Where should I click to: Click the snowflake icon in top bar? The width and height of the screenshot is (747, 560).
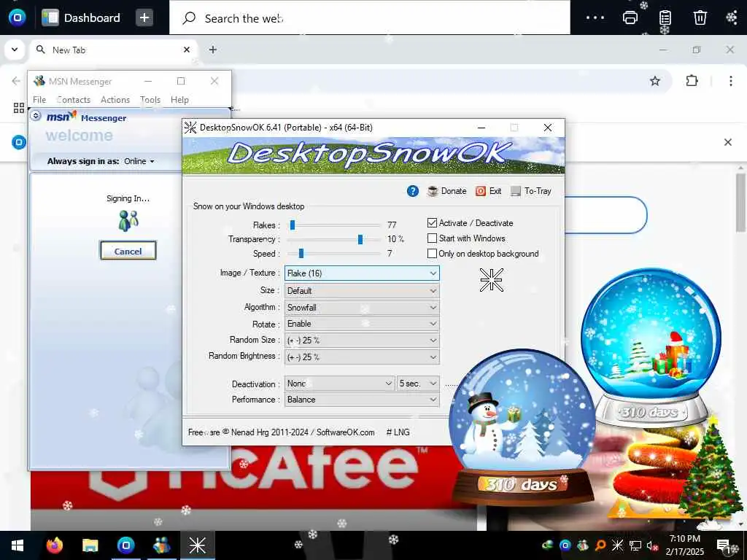coord(731,18)
